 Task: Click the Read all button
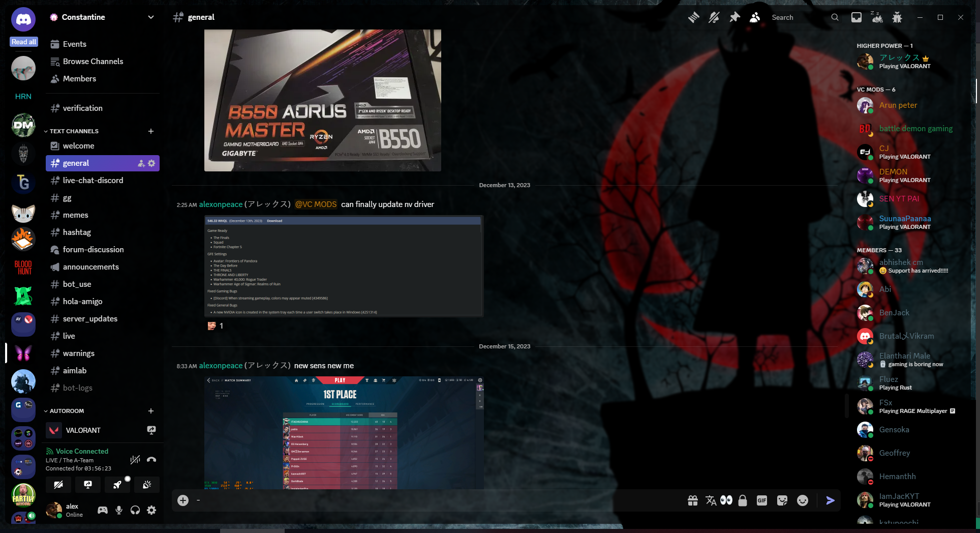[x=24, y=42]
